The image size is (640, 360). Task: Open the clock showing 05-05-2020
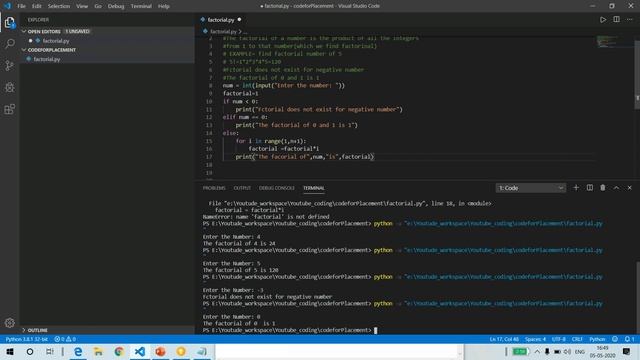(x=602, y=352)
